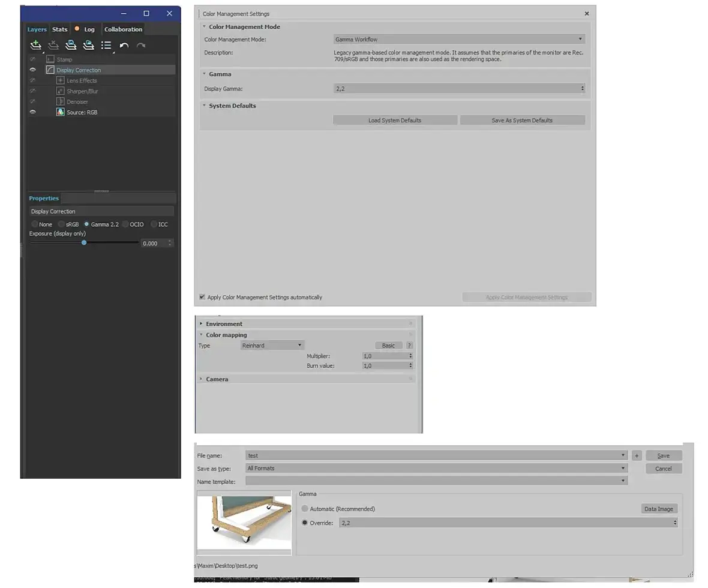Toggle visibility of the Denoiser layer
This screenshot has width=708, height=588.
coord(32,101)
